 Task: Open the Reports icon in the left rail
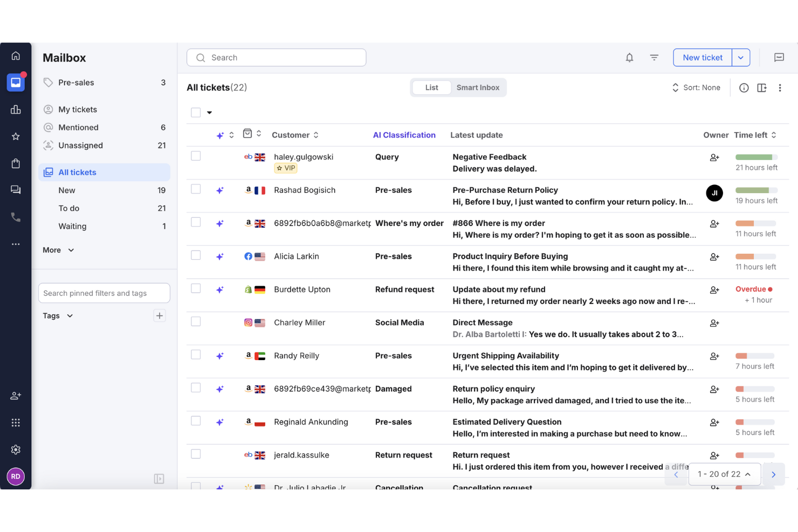(16, 109)
